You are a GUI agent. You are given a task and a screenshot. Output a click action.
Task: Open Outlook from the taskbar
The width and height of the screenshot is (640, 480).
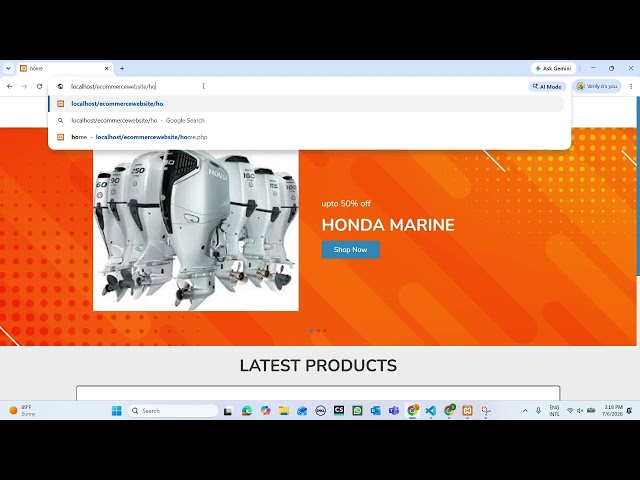pyautogui.click(x=376, y=411)
